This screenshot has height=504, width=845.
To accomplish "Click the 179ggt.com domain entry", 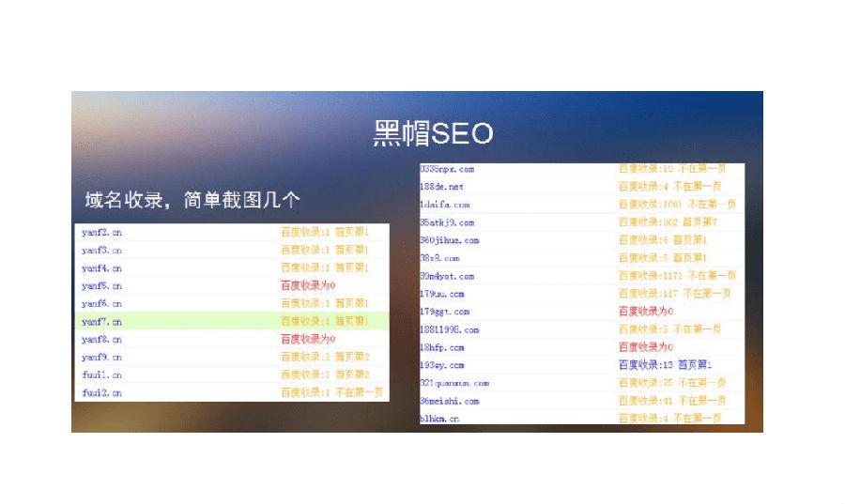I will tap(444, 312).
